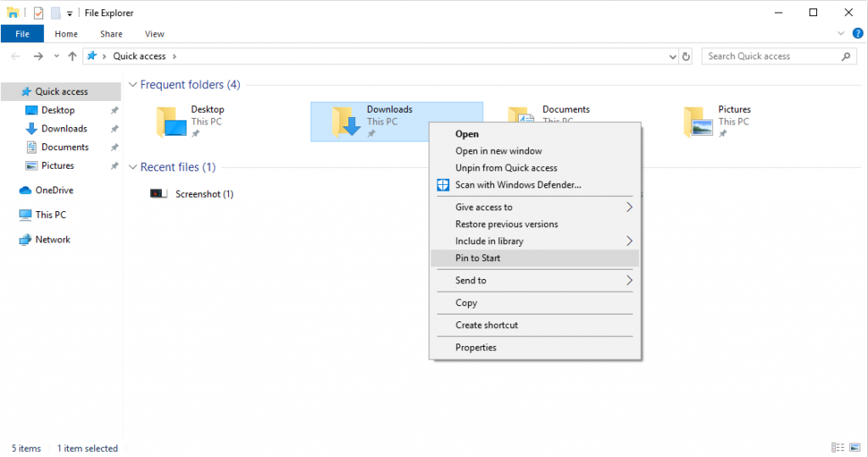Switch to the View ribbon tab
Screen dimensions: 868x457
154,34
